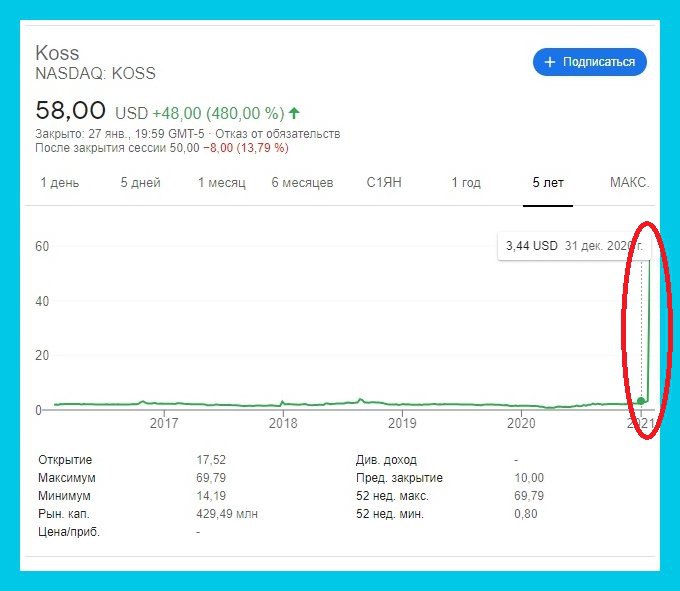Click the 60 y-axis label
The height and width of the screenshot is (591, 680).
coord(42,246)
